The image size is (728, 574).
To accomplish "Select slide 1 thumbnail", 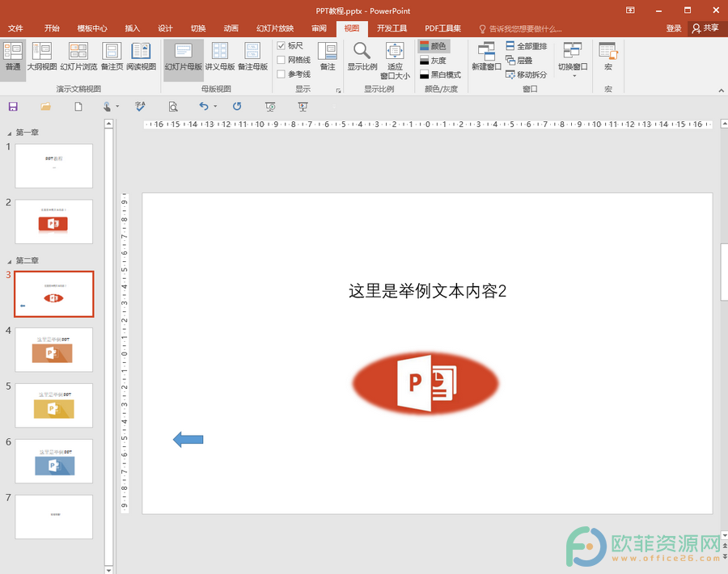I will (x=54, y=166).
